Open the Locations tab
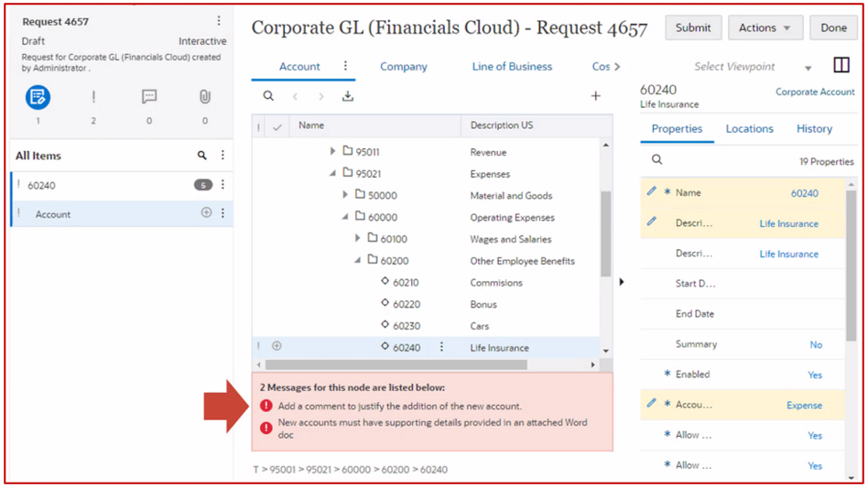The width and height of the screenshot is (868, 488). 750,129
